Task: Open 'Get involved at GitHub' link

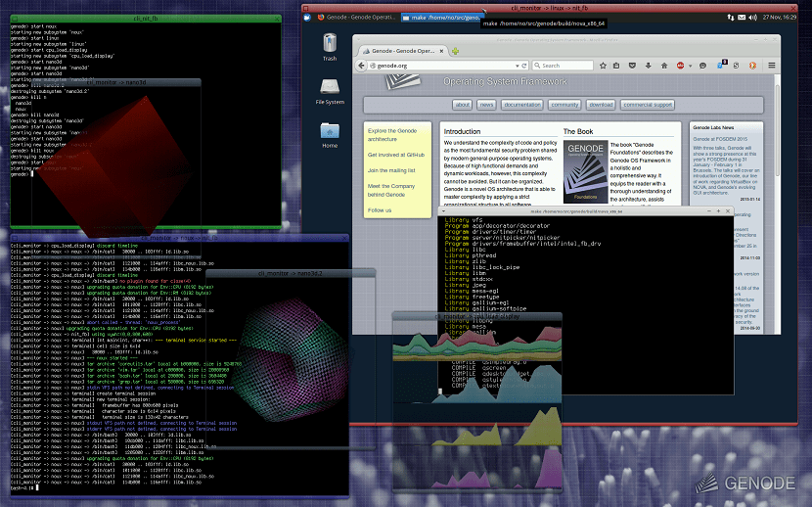Action: [x=395, y=155]
